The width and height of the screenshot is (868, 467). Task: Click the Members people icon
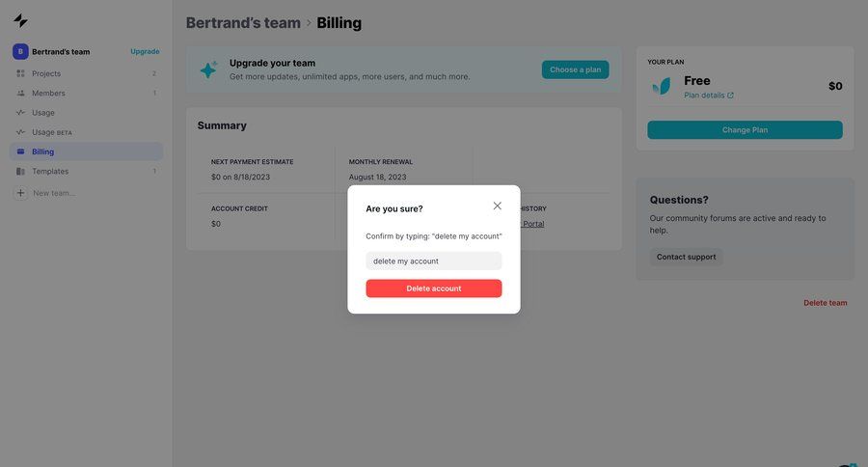coord(20,94)
